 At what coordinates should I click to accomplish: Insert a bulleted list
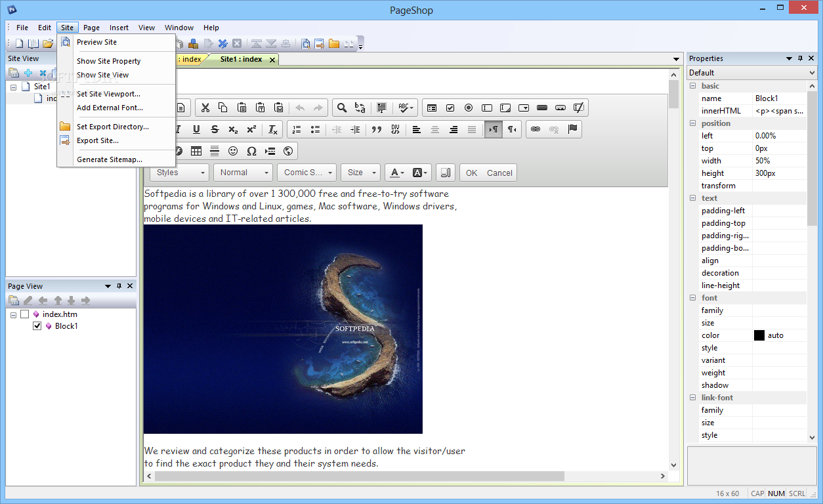tap(315, 129)
